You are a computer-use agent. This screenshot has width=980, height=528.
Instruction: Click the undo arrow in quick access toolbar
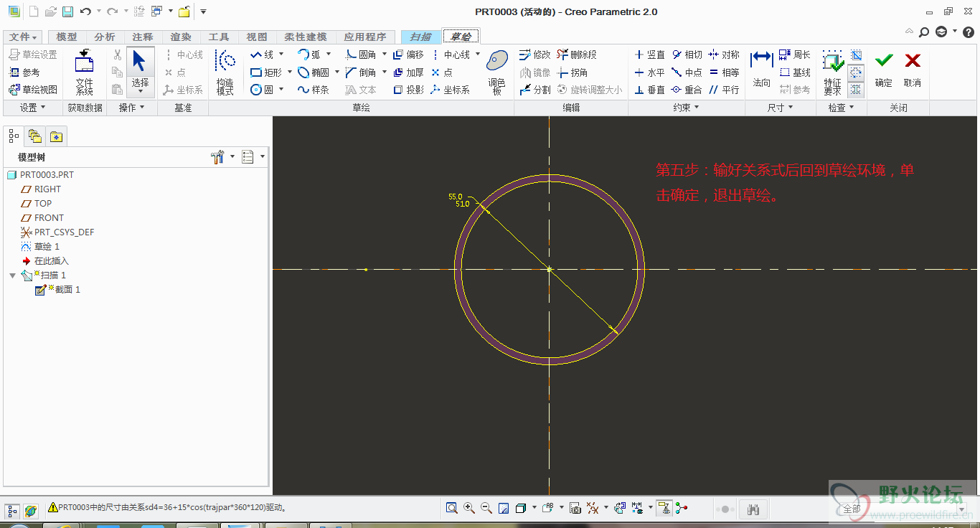click(x=85, y=11)
